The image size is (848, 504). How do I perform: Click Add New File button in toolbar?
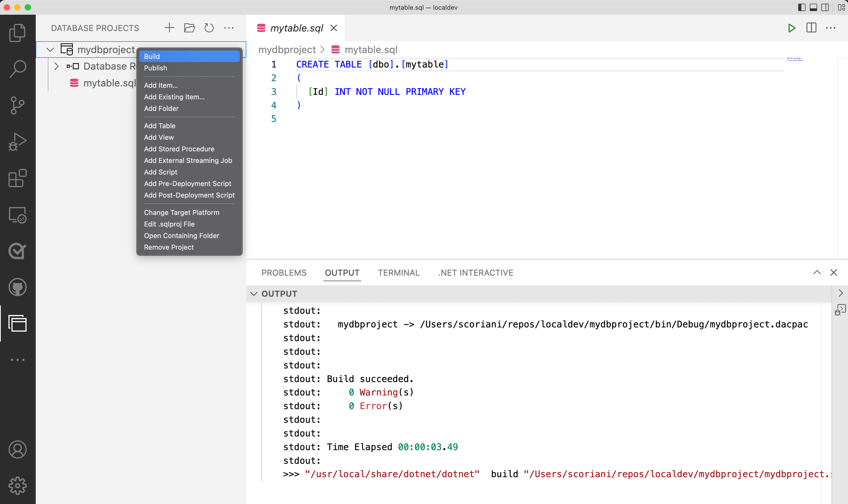(x=169, y=28)
